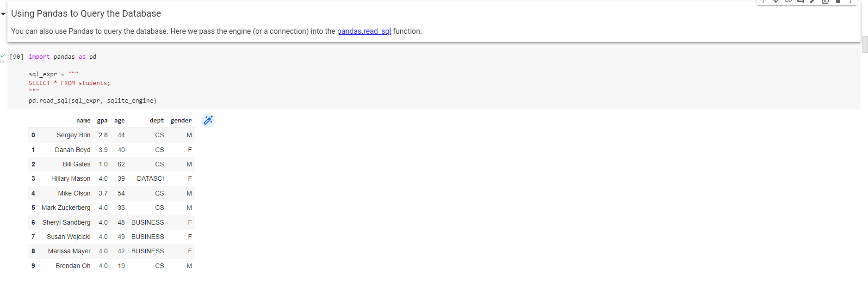Click 'CS' dept in Brendan Oh row
Screen dimensions: 868x281
pos(160,266)
